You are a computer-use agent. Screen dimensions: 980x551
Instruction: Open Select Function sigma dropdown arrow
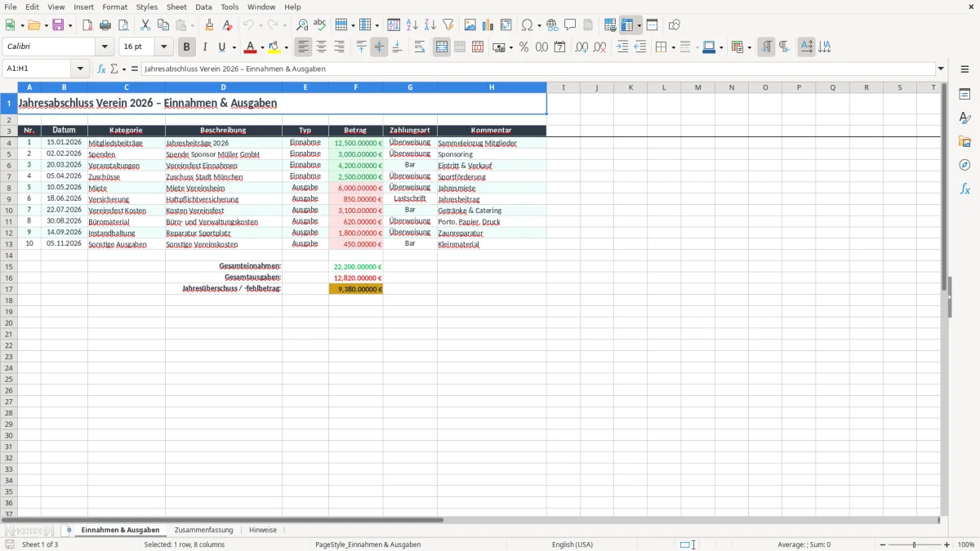[124, 69]
